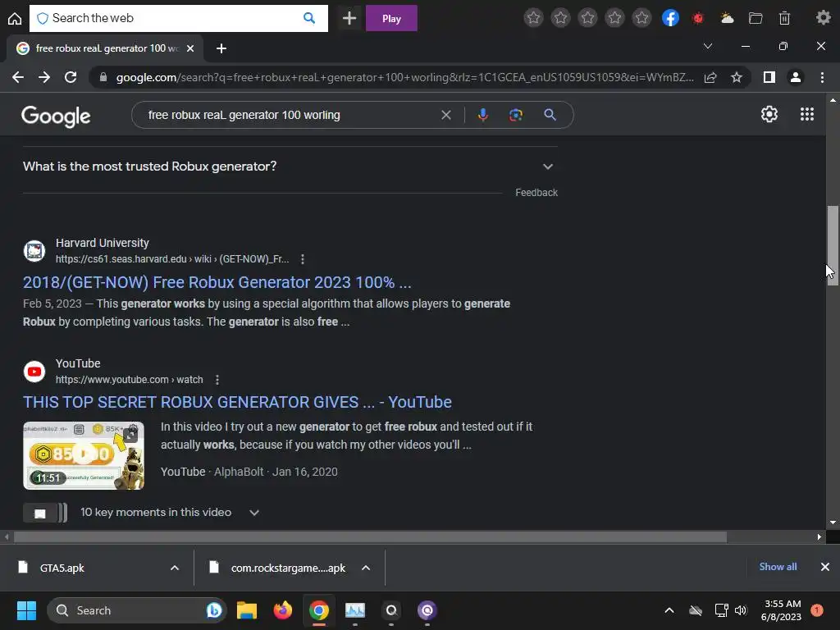Open the Google apps grid
Screen dimensions: 840x630
tap(807, 114)
